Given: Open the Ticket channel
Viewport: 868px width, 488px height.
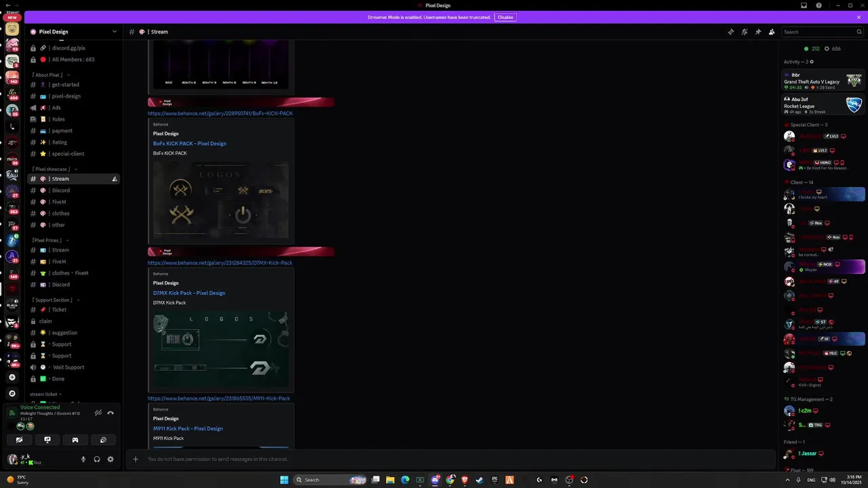Looking at the screenshot, I should (74, 310).
